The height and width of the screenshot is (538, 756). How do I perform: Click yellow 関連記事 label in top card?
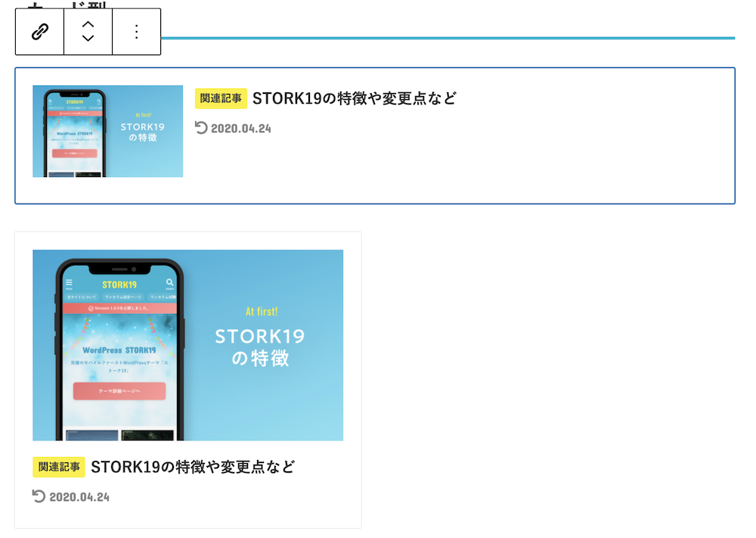coord(221,98)
